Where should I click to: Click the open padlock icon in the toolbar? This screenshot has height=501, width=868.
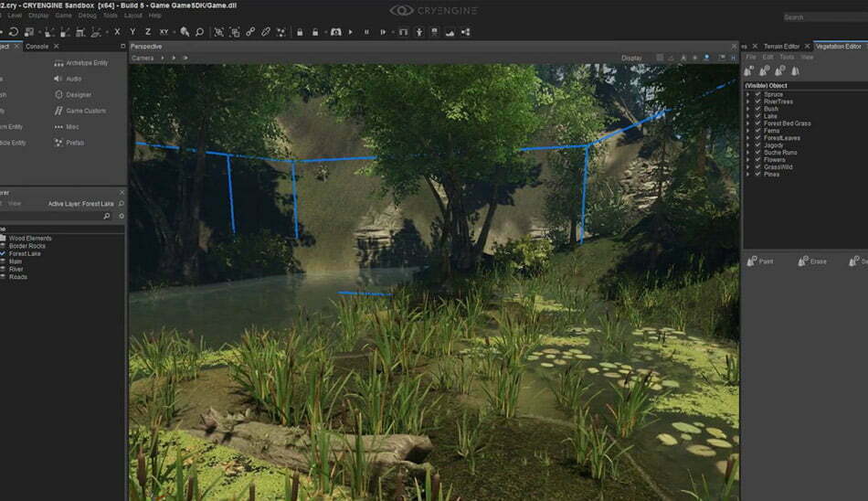point(315,32)
